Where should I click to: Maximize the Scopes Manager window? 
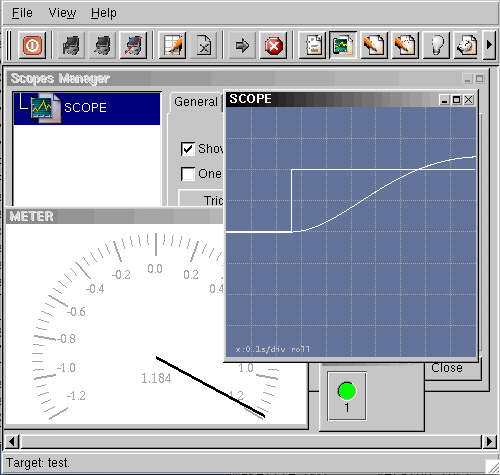click(480, 79)
